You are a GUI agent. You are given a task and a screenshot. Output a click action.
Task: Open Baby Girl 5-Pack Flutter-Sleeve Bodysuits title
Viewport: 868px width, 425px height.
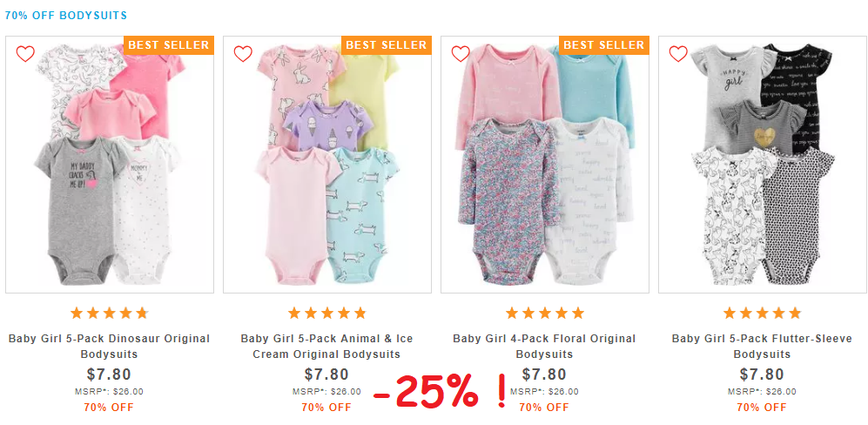click(x=762, y=346)
